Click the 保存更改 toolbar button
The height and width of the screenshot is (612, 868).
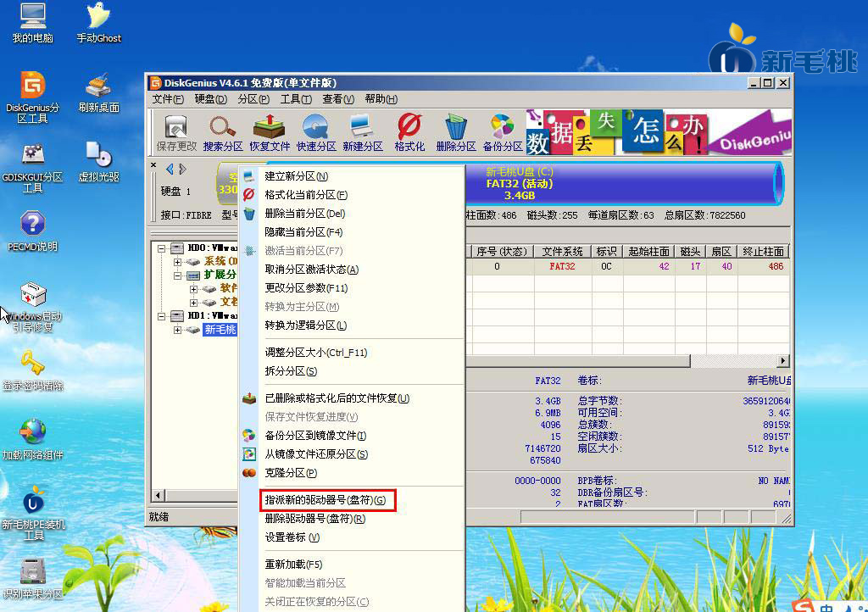pyautogui.click(x=176, y=133)
